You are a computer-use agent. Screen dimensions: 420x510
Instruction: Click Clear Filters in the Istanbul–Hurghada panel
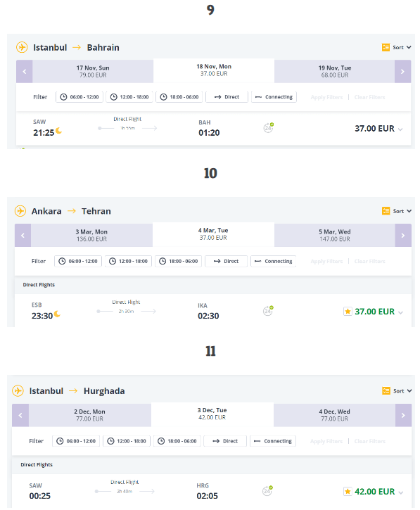[x=369, y=441]
